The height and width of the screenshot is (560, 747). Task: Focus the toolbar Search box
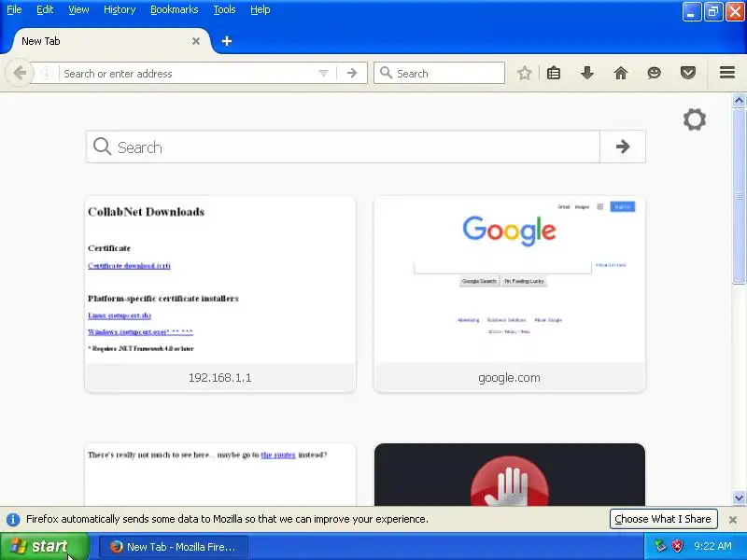click(x=439, y=74)
